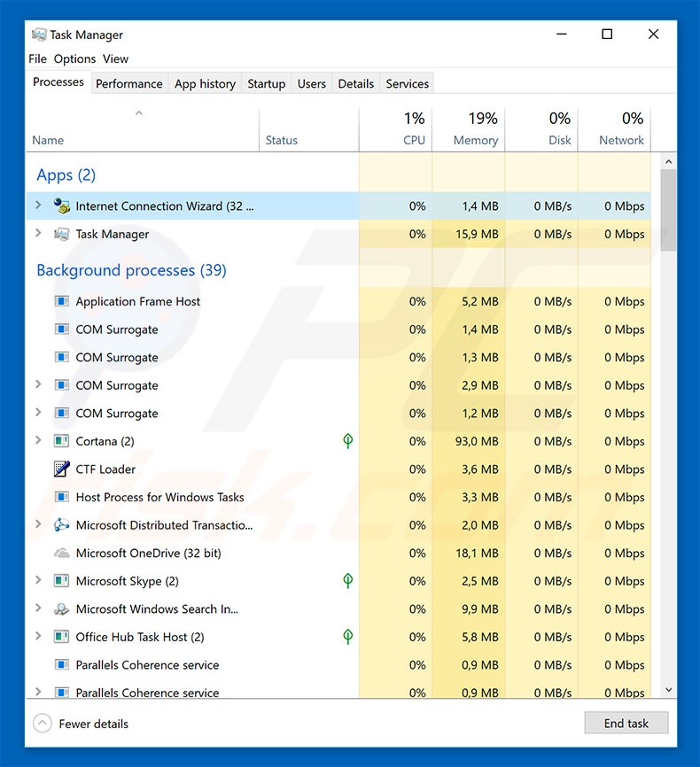Click the Microsoft OneDrive cloud icon
The width and height of the screenshot is (700, 767).
click(62, 554)
